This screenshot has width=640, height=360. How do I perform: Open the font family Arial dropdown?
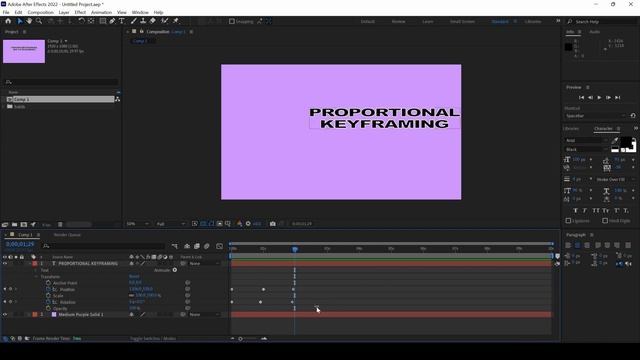[586, 140]
